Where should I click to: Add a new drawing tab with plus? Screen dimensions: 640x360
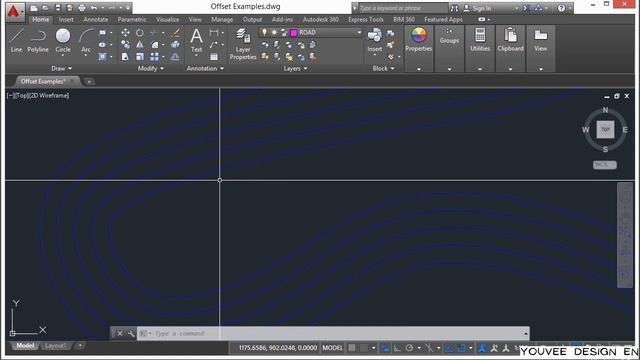click(x=89, y=82)
